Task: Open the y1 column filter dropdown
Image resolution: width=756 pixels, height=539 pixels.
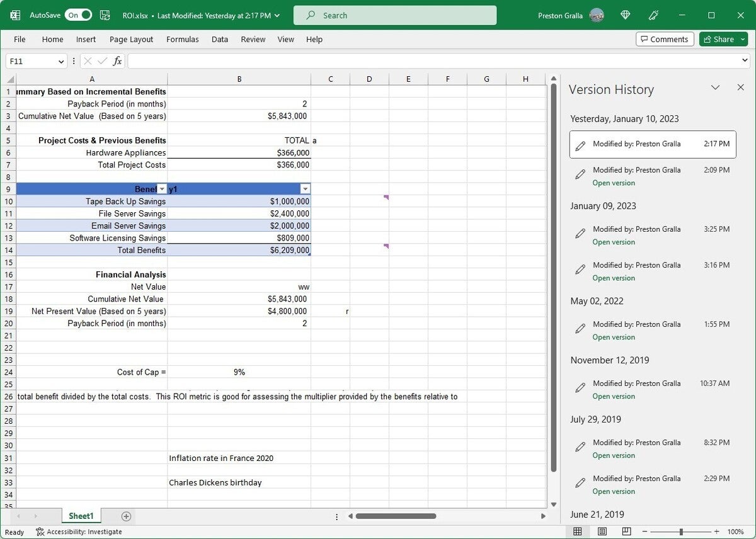Action: pyautogui.click(x=305, y=189)
